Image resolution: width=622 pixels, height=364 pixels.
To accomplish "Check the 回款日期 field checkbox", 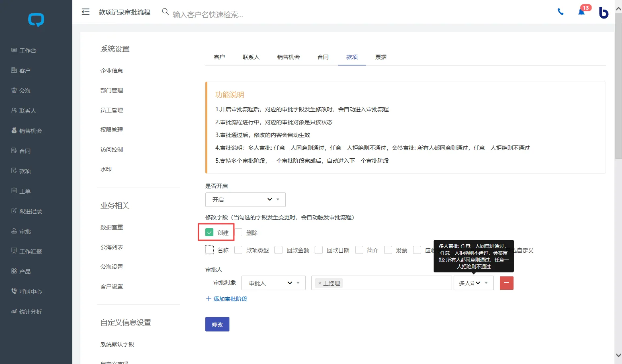I will [x=319, y=250].
